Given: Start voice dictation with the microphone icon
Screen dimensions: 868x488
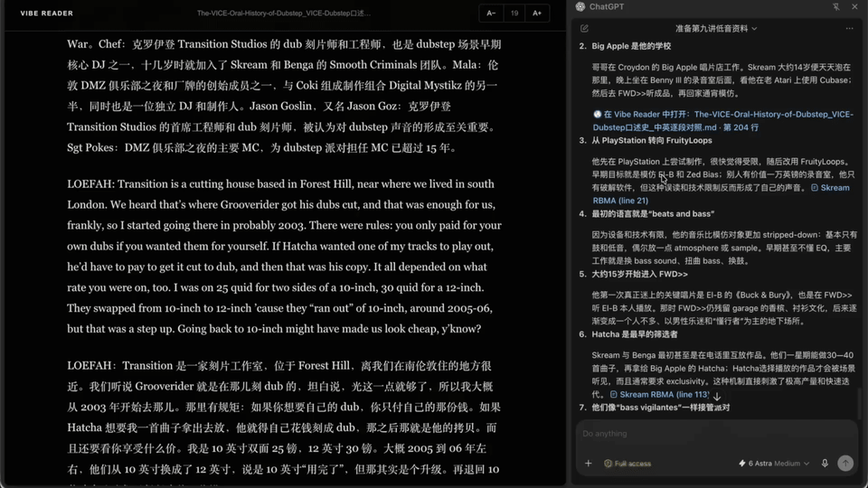Looking at the screenshot, I should (x=825, y=464).
